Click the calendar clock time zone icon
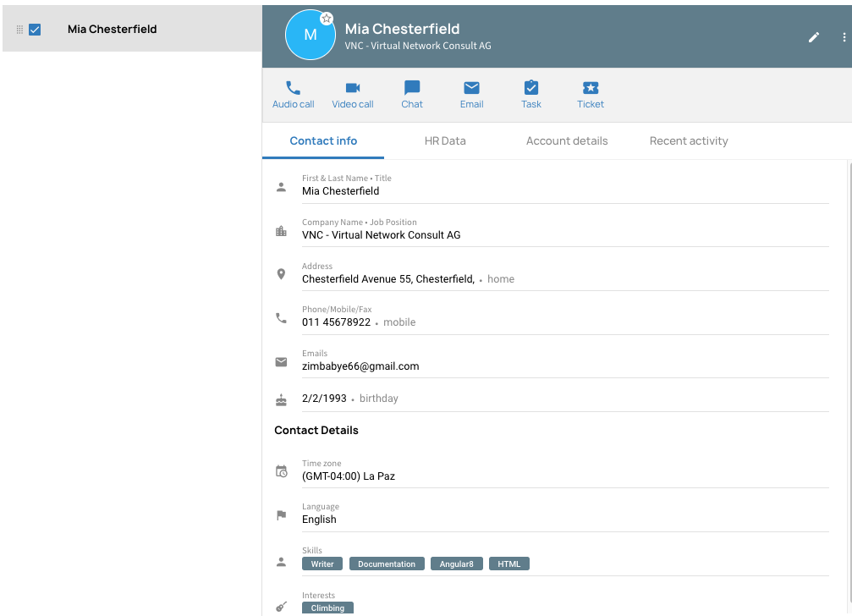Viewport: 852px width, 616px height. (x=281, y=471)
